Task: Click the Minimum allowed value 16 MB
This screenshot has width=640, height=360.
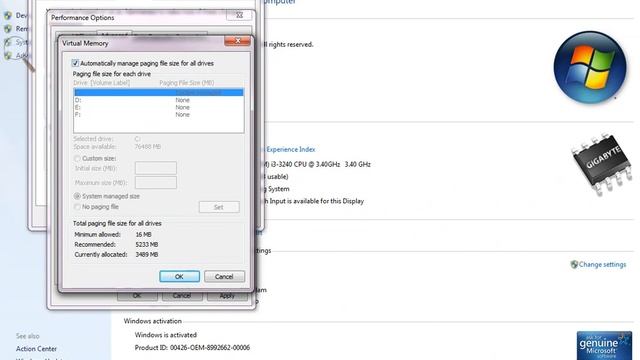Action: [x=143, y=235]
